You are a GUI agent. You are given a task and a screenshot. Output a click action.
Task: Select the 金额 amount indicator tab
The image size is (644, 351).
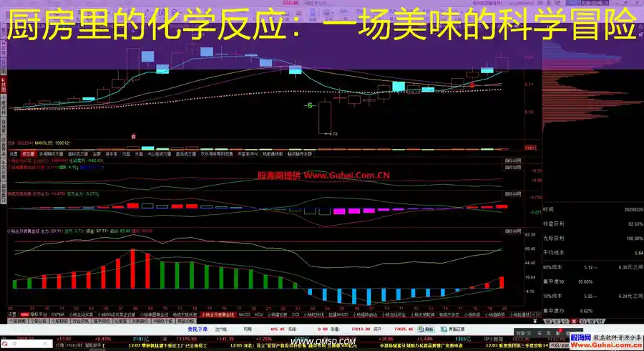[x=97, y=154]
